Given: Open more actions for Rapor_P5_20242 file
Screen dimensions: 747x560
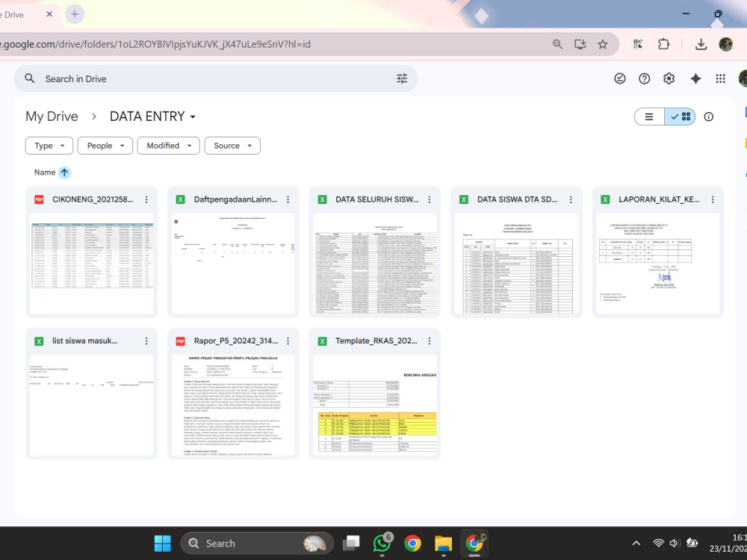Looking at the screenshot, I should point(288,341).
